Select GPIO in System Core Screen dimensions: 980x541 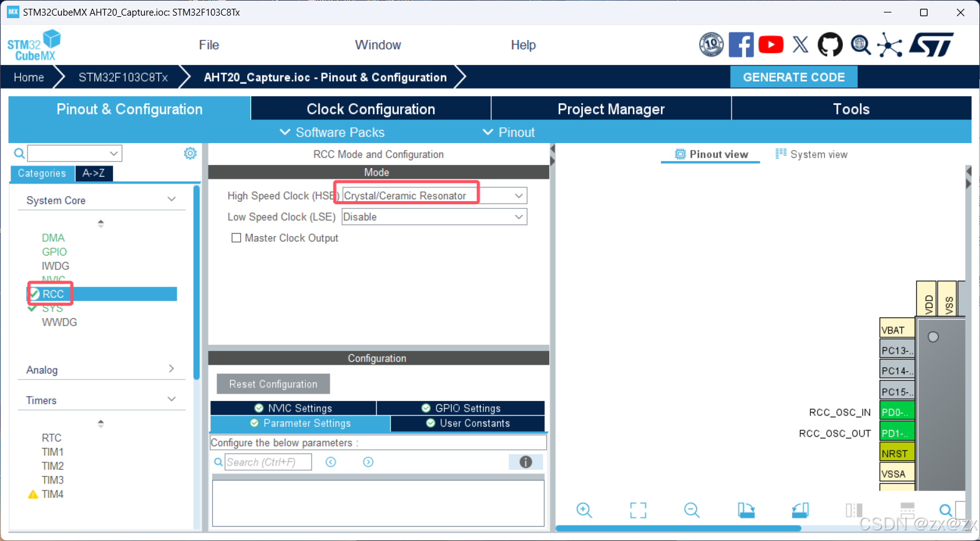(54, 252)
